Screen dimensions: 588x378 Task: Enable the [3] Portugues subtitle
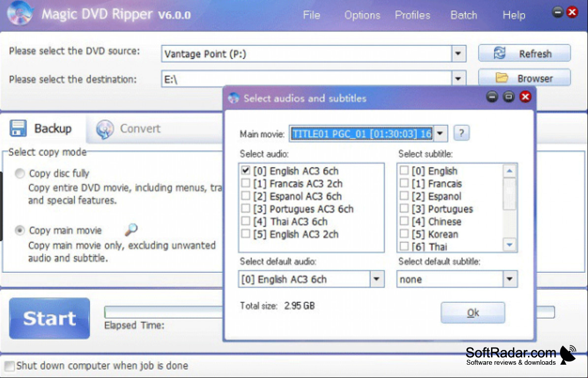[x=404, y=209]
